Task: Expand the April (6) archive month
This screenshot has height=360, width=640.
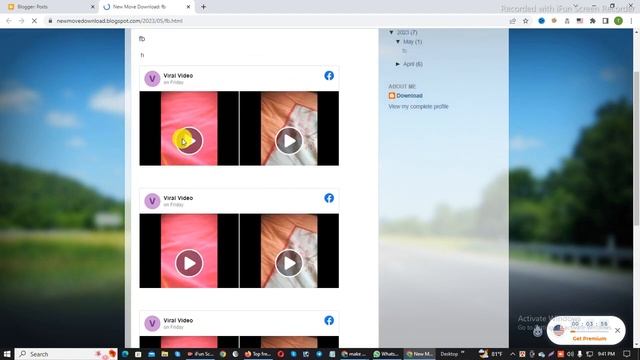Action: [398, 64]
